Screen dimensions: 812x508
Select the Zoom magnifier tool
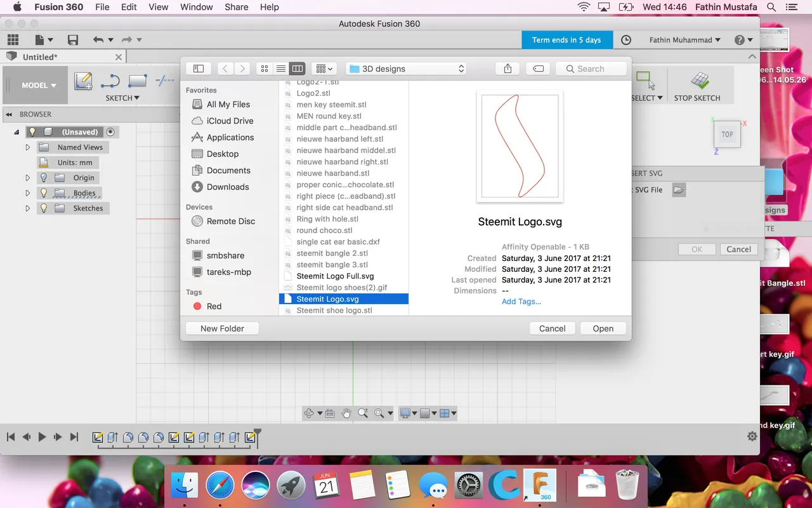click(363, 413)
